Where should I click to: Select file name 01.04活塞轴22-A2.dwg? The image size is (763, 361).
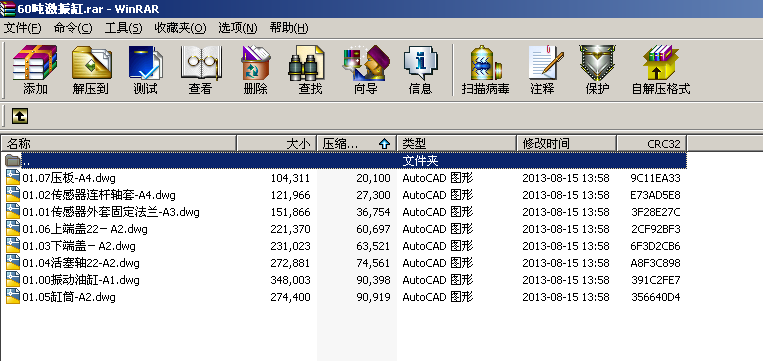(x=81, y=263)
